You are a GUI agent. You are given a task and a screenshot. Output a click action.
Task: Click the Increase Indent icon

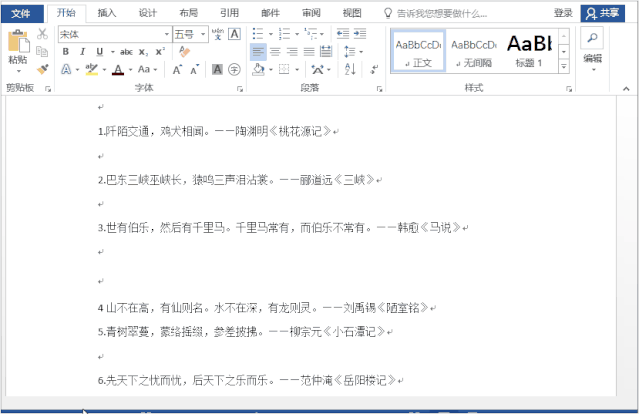tap(360, 34)
